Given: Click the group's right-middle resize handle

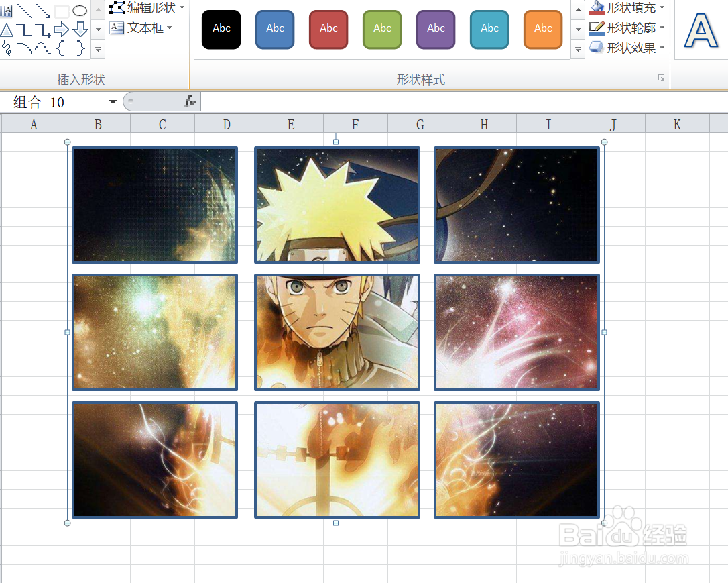Looking at the screenshot, I should coord(604,332).
